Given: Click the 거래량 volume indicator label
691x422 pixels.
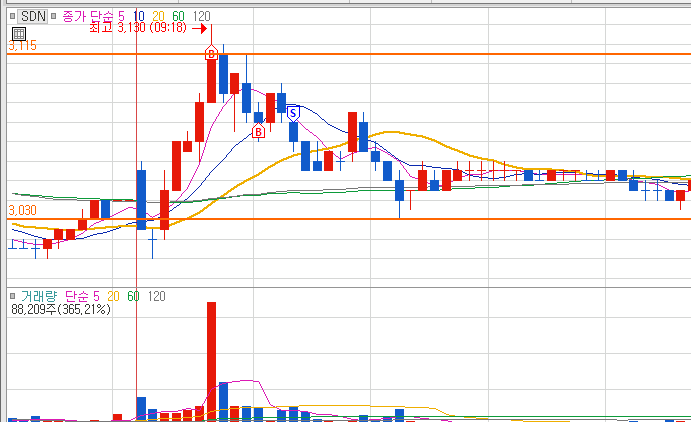Looking at the screenshot, I should pos(39,296).
